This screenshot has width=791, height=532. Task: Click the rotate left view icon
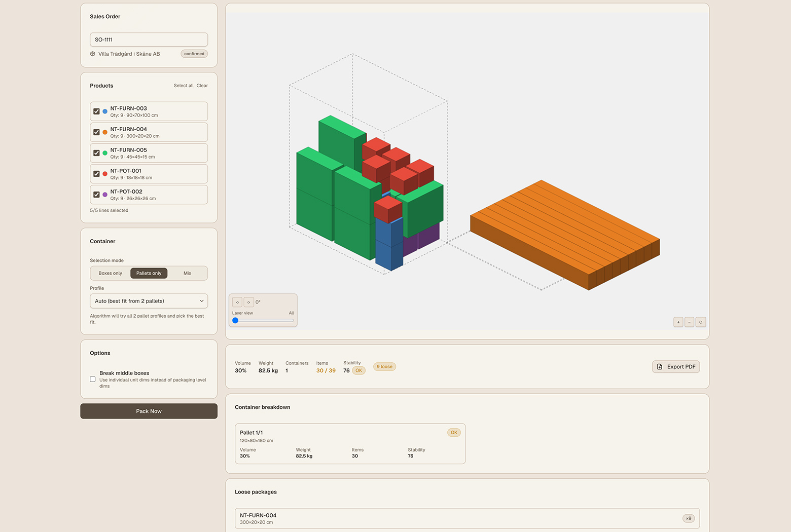click(x=237, y=301)
